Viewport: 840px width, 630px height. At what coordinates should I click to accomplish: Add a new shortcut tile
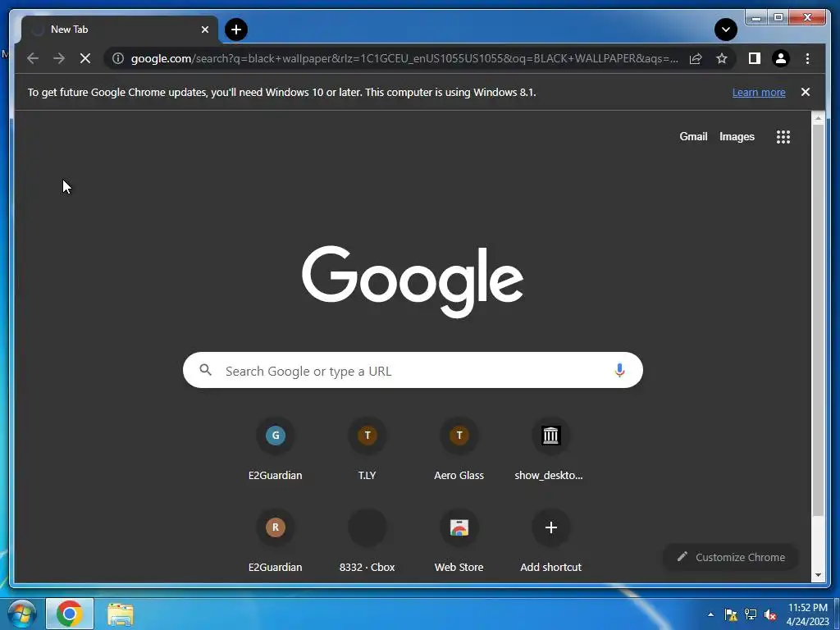coord(550,541)
